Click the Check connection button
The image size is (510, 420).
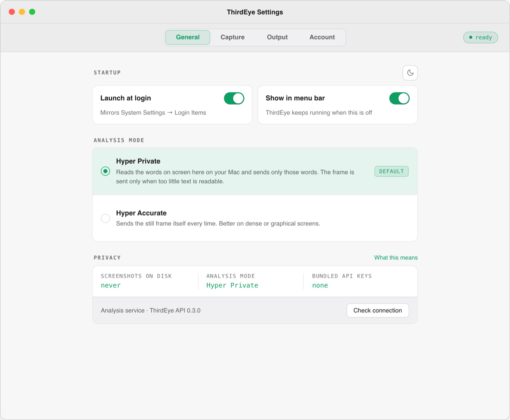coord(378,310)
